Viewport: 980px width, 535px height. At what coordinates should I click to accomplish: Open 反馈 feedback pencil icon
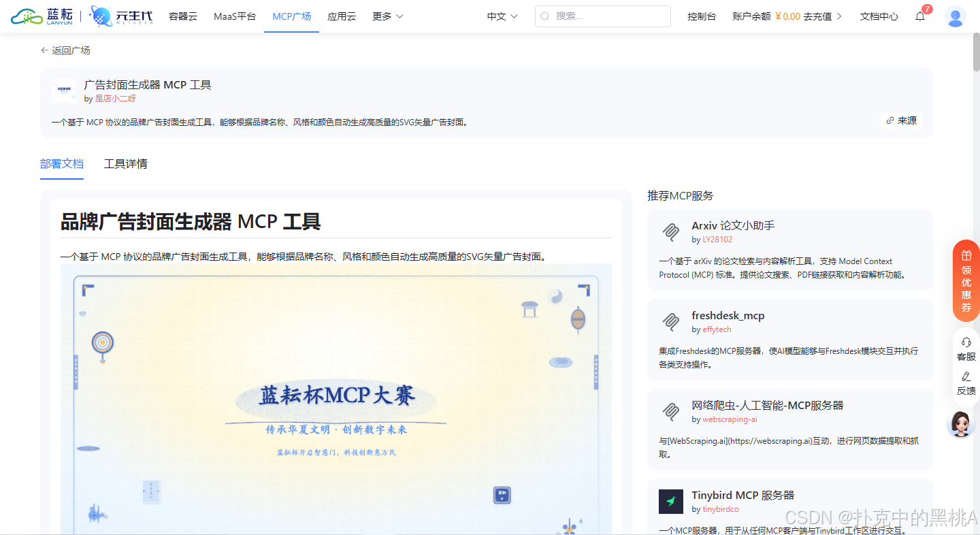[966, 383]
